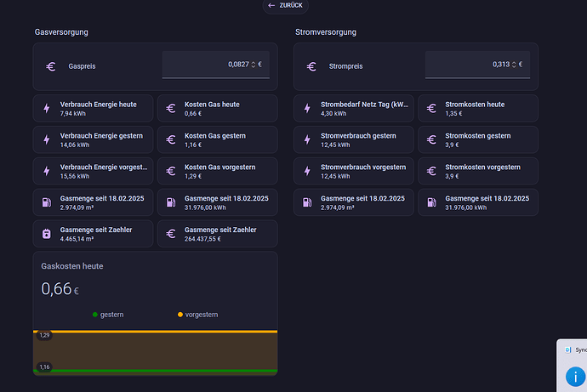Click lightning icon of Stromverbrauch vorgestern
Viewport: 587px width, 392px height.
pos(307,171)
